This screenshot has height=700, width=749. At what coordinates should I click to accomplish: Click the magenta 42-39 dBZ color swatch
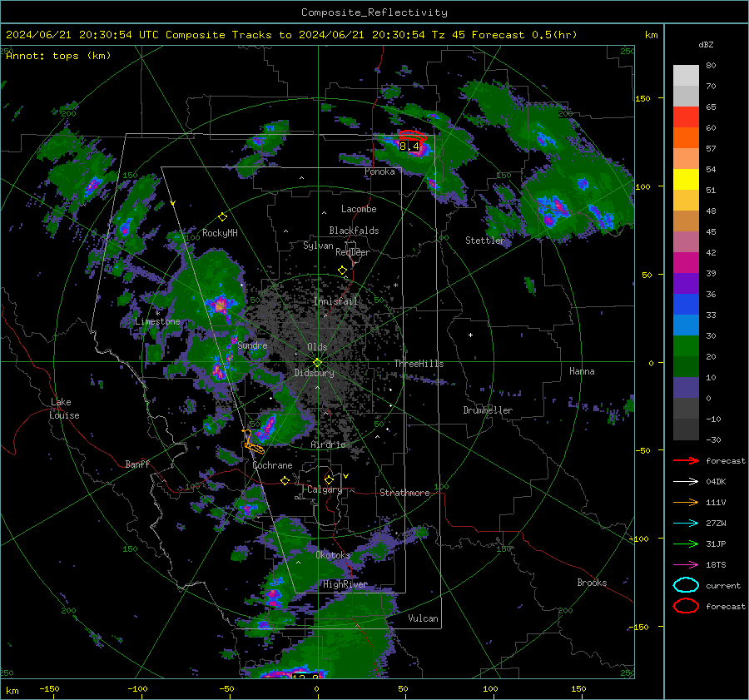(686, 263)
